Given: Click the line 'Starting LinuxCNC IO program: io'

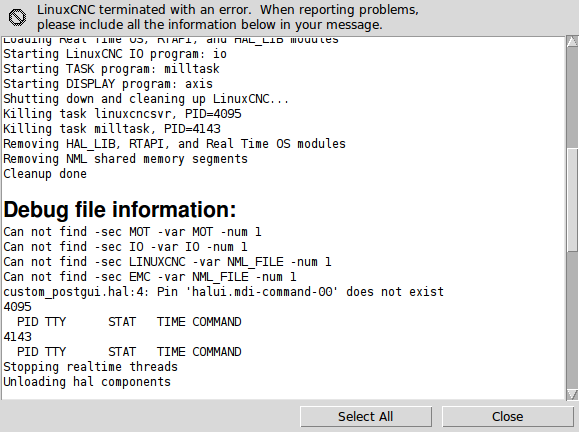Looking at the screenshot, I should click(x=115, y=54).
